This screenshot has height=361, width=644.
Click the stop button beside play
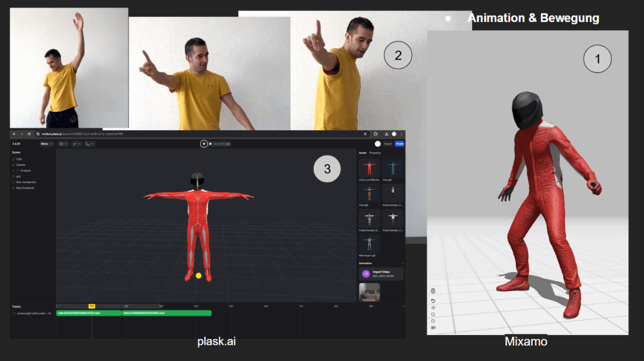(x=210, y=144)
